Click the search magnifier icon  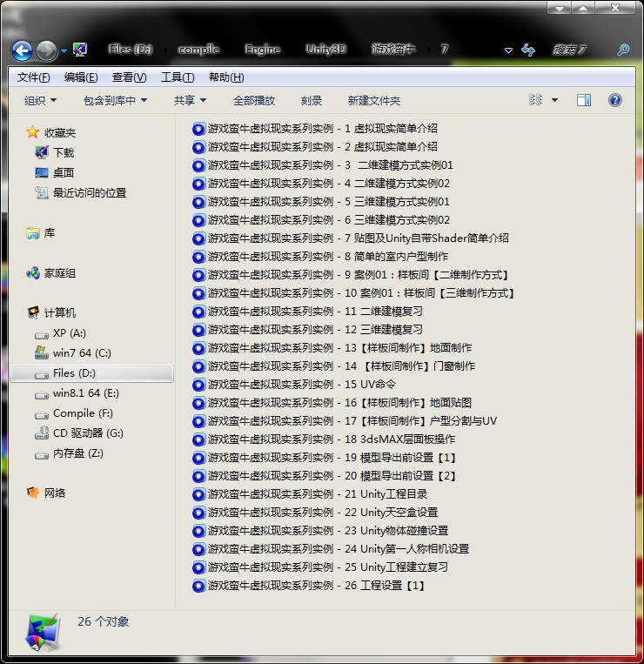pyautogui.click(x=623, y=50)
